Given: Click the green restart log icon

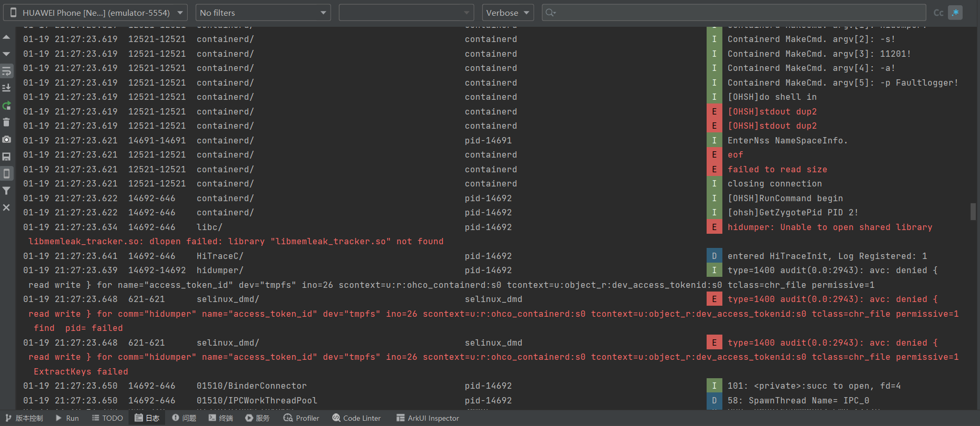Looking at the screenshot, I should pos(6,106).
